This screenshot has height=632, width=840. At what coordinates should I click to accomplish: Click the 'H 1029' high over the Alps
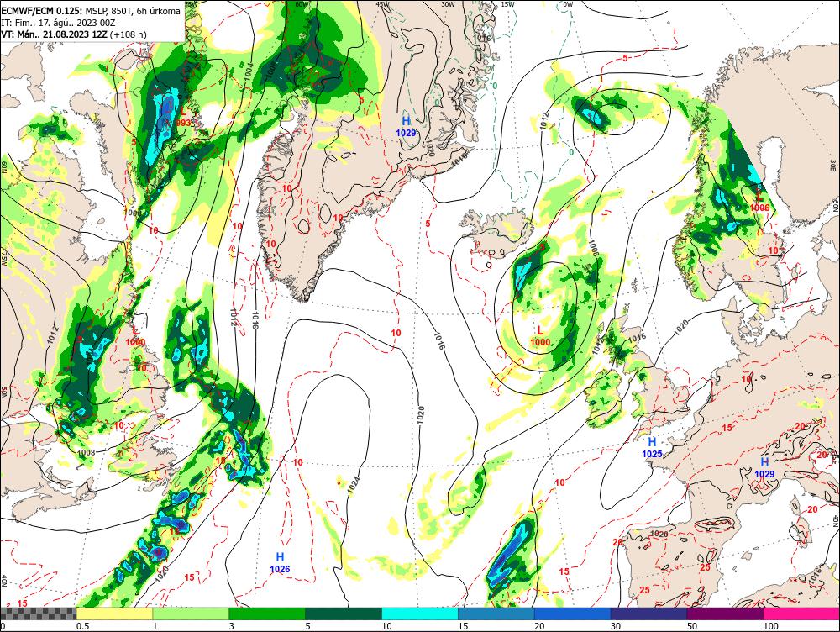[764, 467]
